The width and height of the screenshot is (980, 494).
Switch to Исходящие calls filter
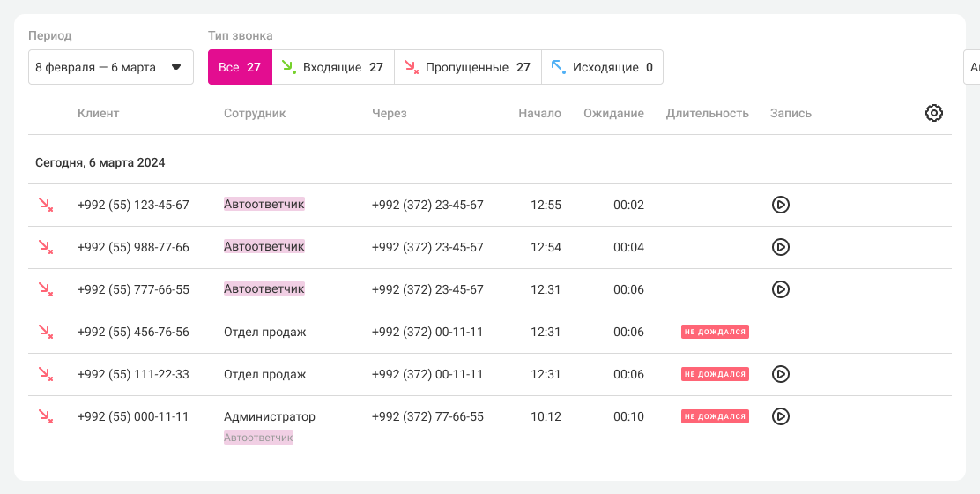pos(602,67)
